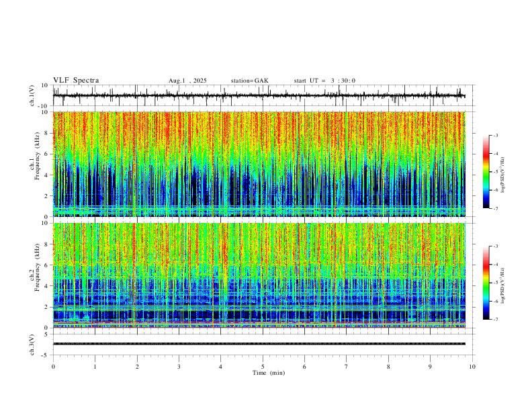Click the 'ch.1(V)' axis label
This screenshot has width=532, height=411.
32,95
